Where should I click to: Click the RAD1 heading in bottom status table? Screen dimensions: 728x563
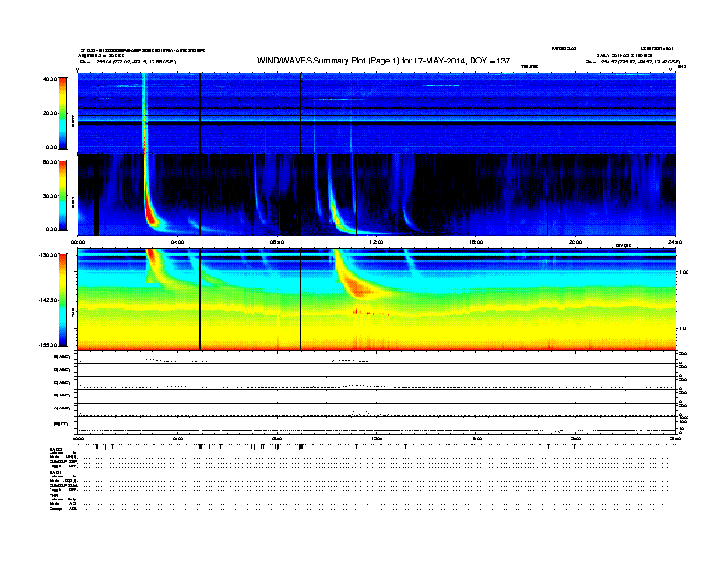[55, 473]
